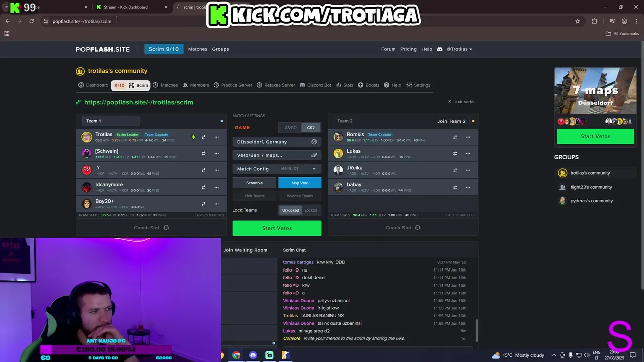Open the community Settings tab

click(x=418, y=85)
